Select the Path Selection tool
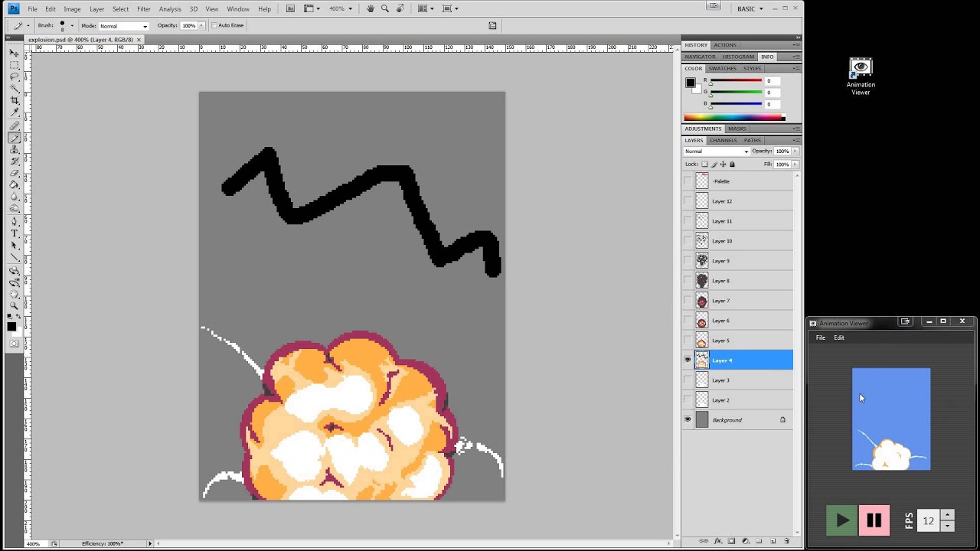Viewport: 980px width, 551px height. (15, 245)
